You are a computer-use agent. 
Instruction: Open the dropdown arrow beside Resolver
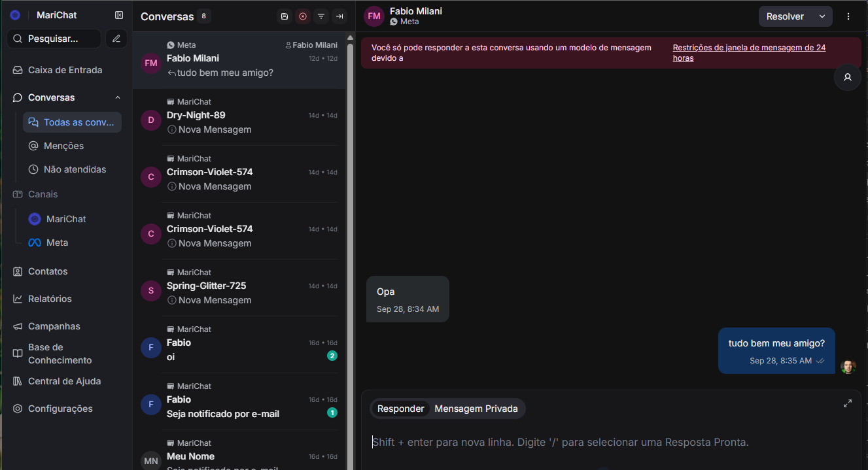click(822, 16)
